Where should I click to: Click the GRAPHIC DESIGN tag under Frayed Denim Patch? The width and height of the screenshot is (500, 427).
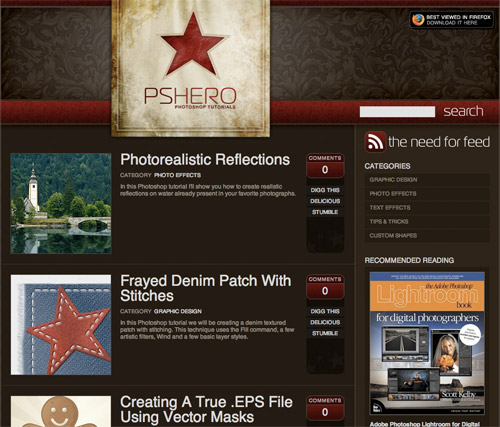point(178,311)
